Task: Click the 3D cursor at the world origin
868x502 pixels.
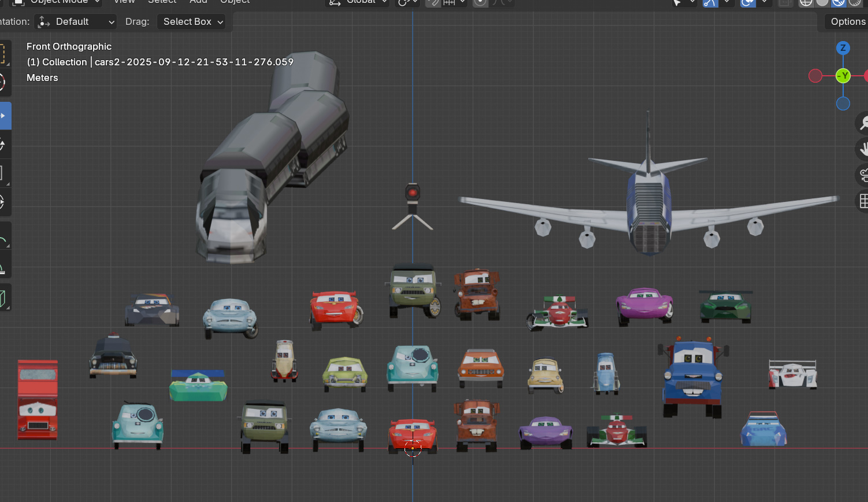Action: point(413,448)
